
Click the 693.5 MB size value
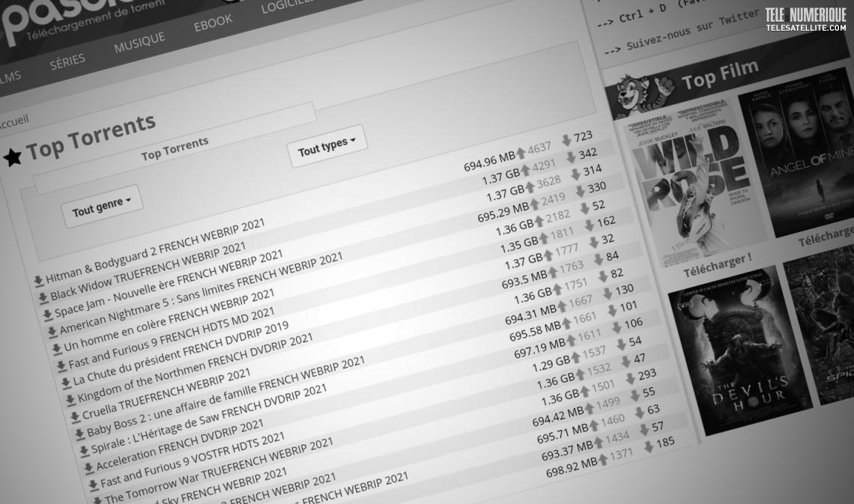click(524, 280)
